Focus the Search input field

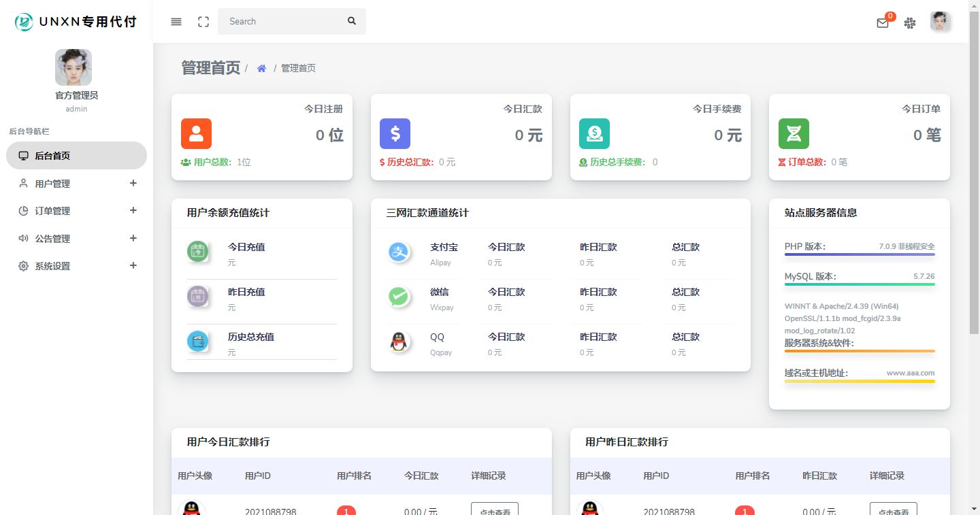[282, 21]
